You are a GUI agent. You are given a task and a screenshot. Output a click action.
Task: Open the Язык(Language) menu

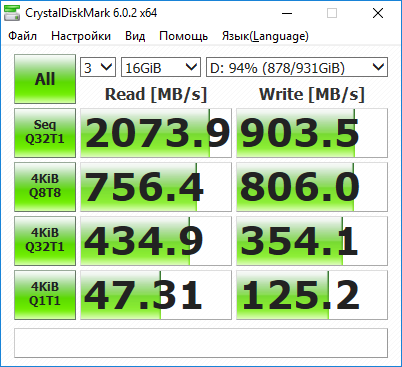click(265, 36)
